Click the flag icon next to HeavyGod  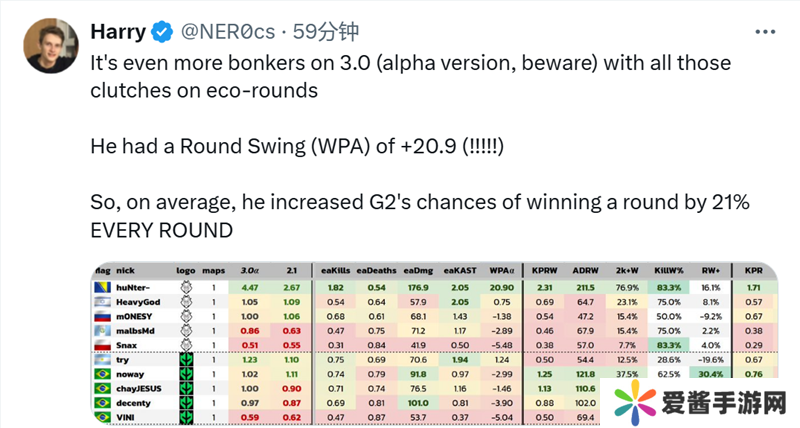click(x=102, y=301)
